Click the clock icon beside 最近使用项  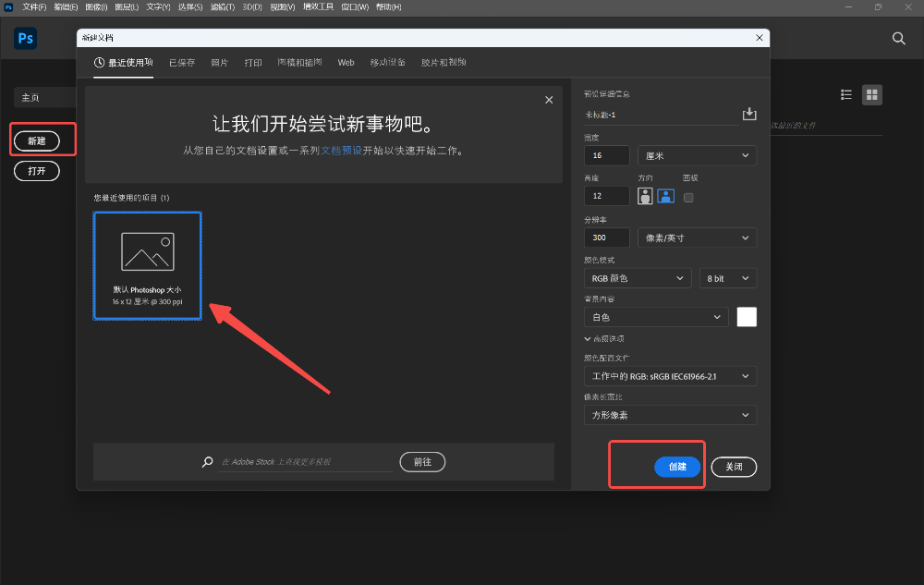coord(99,62)
